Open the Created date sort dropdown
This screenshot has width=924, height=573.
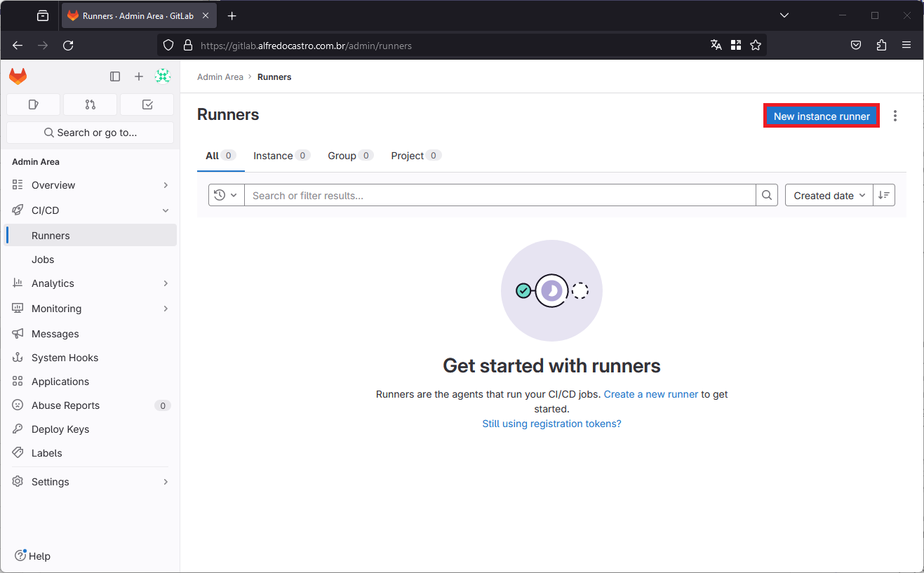829,196
